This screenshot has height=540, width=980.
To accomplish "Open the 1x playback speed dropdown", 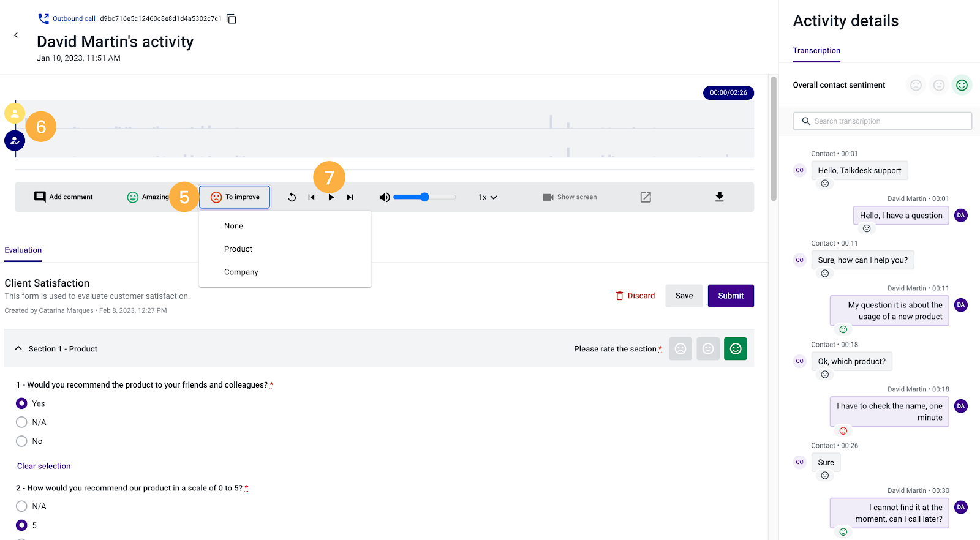I will click(x=488, y=197).
